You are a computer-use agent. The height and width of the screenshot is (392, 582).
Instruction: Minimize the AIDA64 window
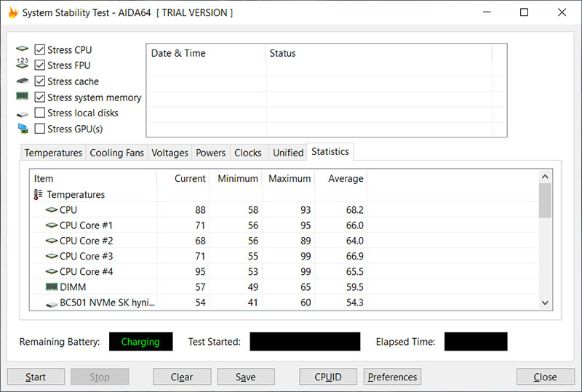487,12
